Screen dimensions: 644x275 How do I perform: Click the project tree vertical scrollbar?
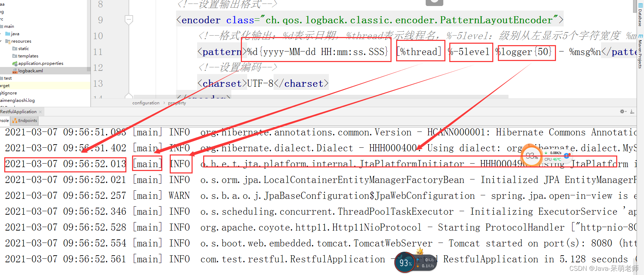pos(89,35)
